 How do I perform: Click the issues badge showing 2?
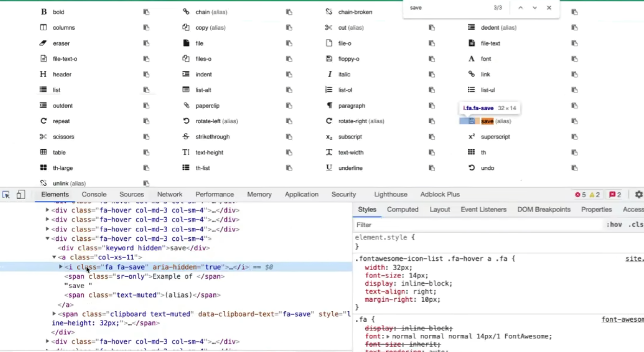[x=614, y=194]
